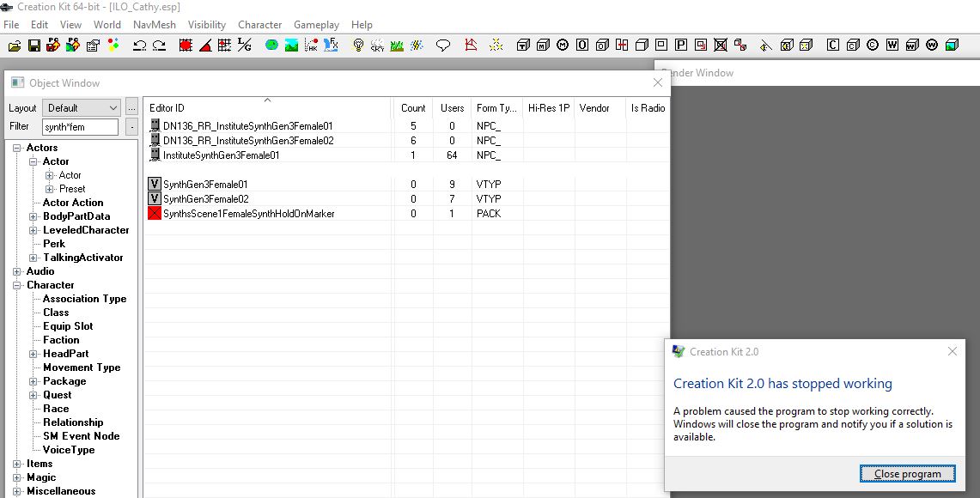Expand the Items tree category

pos(17,464)
